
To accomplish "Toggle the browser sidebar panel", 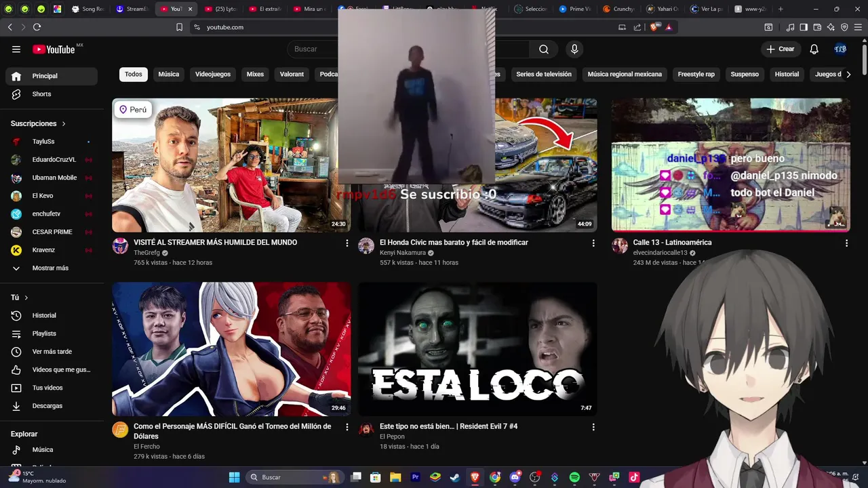I will coord(804,27).
